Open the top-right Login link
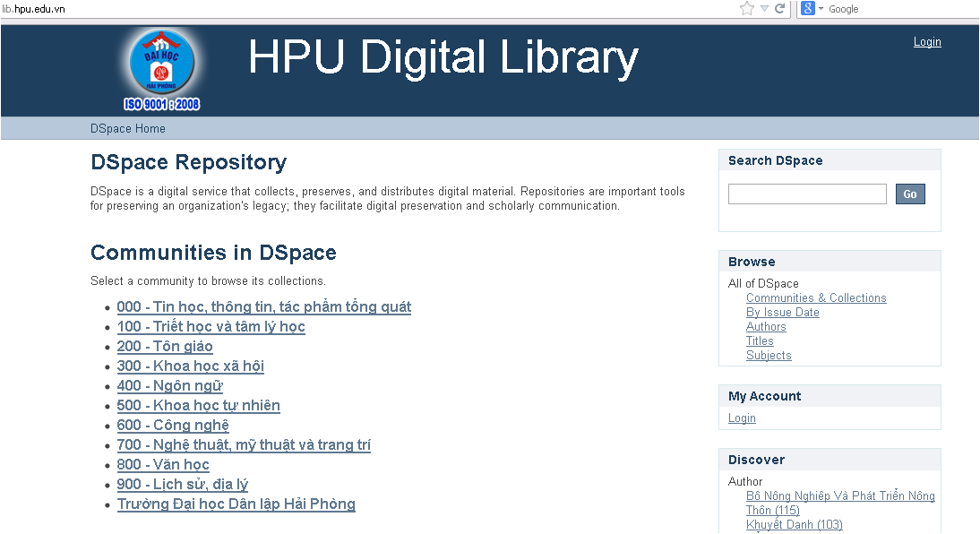 click(x=927, y=41)
